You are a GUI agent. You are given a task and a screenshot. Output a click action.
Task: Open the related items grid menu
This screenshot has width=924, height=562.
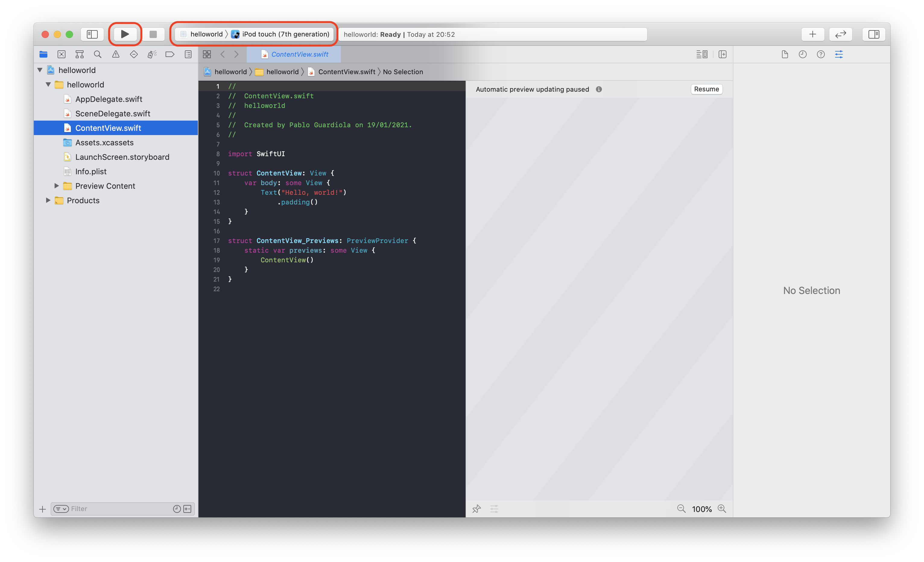click(x=207, y=54)
